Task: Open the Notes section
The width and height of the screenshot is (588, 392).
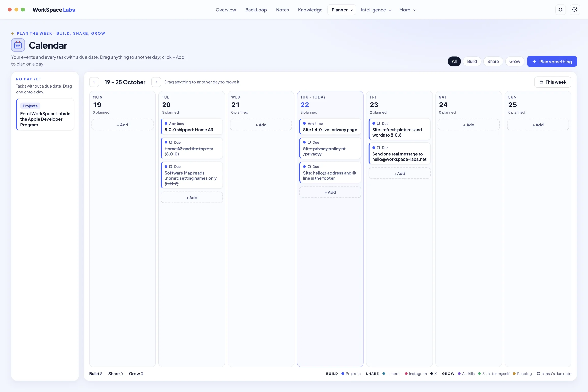Action: coord(282,10)
